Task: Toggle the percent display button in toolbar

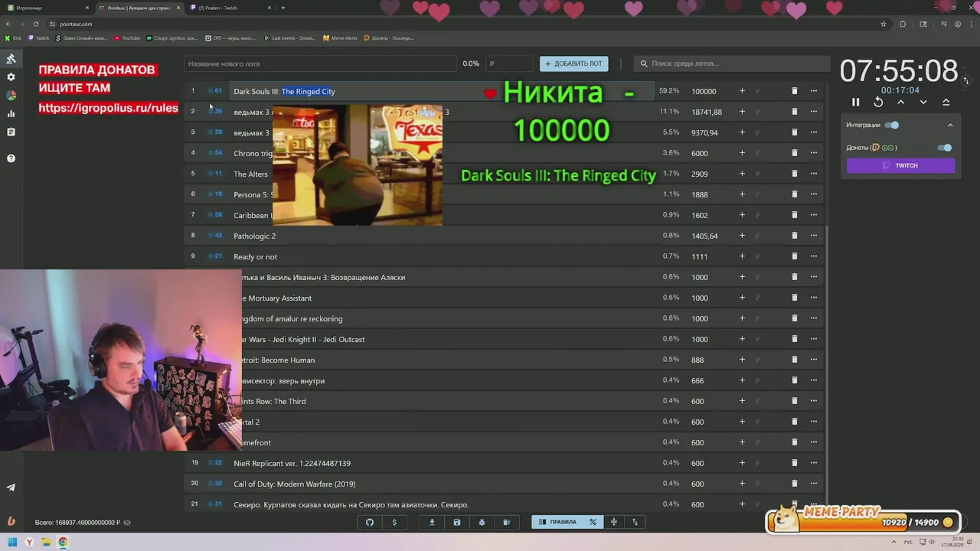Action: [593, 522]
